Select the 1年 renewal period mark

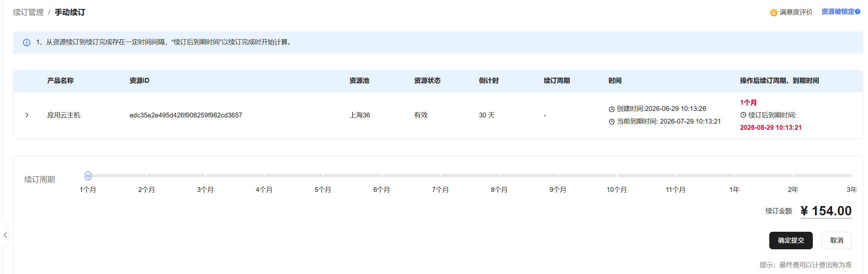coord(734,190)
